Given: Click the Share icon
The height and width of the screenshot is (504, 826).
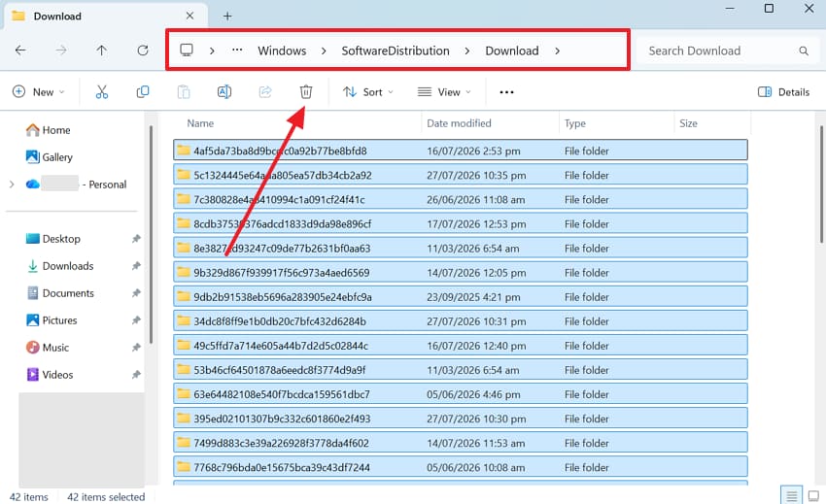Looking at the screenshot, I should [265, 92].
